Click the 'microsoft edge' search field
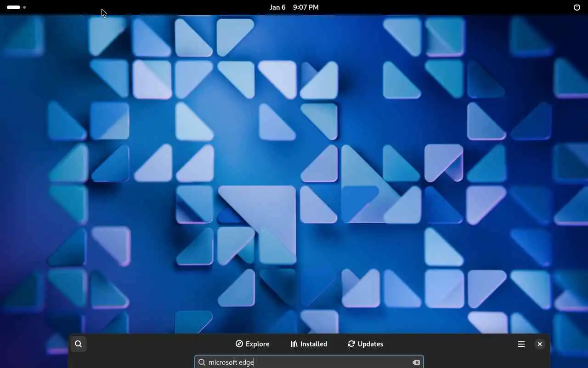 309,362
